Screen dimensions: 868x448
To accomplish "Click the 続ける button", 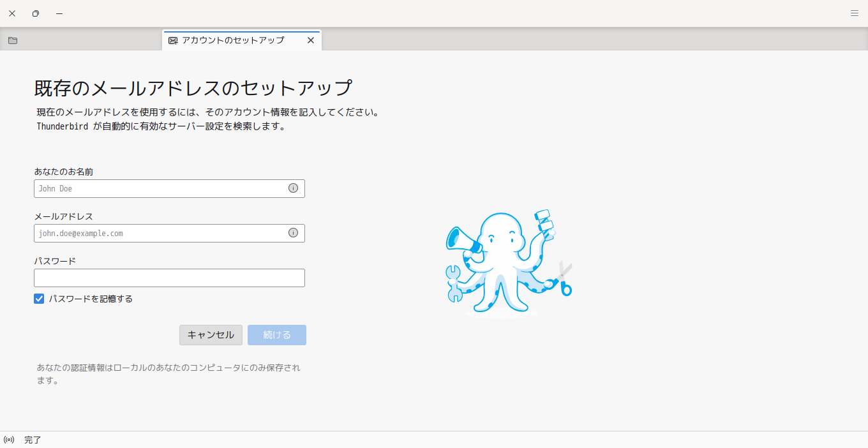I will click(x=277, y=335).
